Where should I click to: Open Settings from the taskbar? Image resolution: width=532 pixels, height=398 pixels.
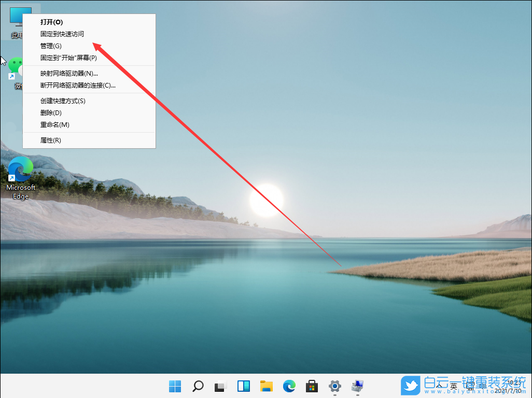(334, 387)
